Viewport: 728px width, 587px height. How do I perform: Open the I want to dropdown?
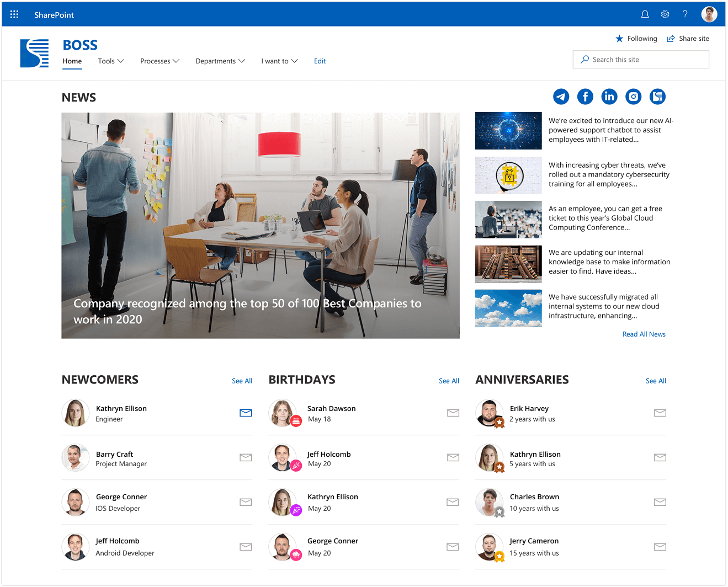point(279,61)
